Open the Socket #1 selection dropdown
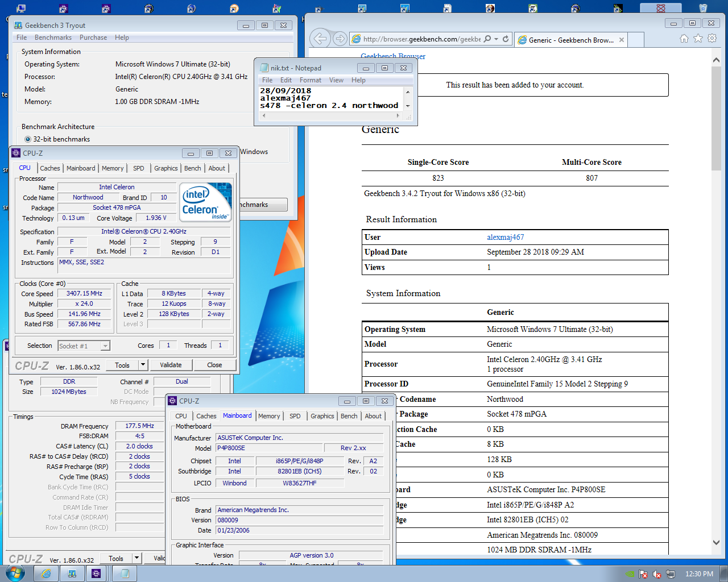The height and width of the screenshot is (582, 728). tap(105, 346)
